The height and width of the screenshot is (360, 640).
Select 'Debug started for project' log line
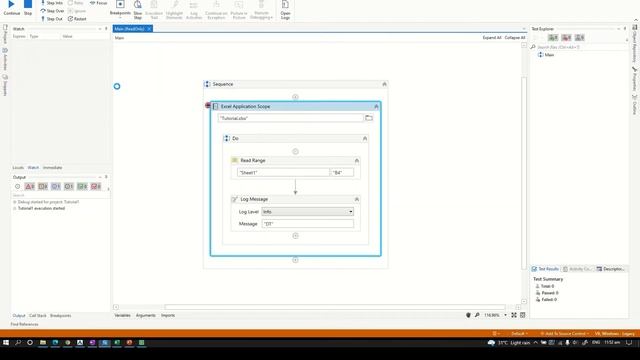click(48, 202)
